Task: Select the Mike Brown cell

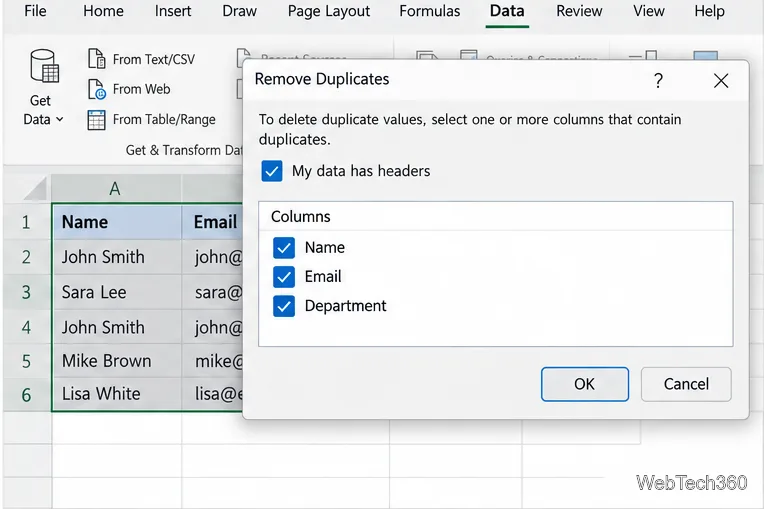Action: (116, 361)
